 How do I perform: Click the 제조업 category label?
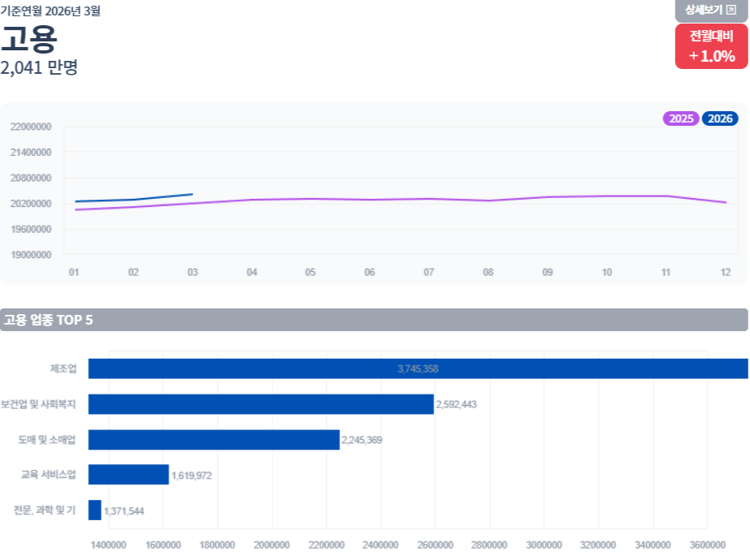point(63,368)
